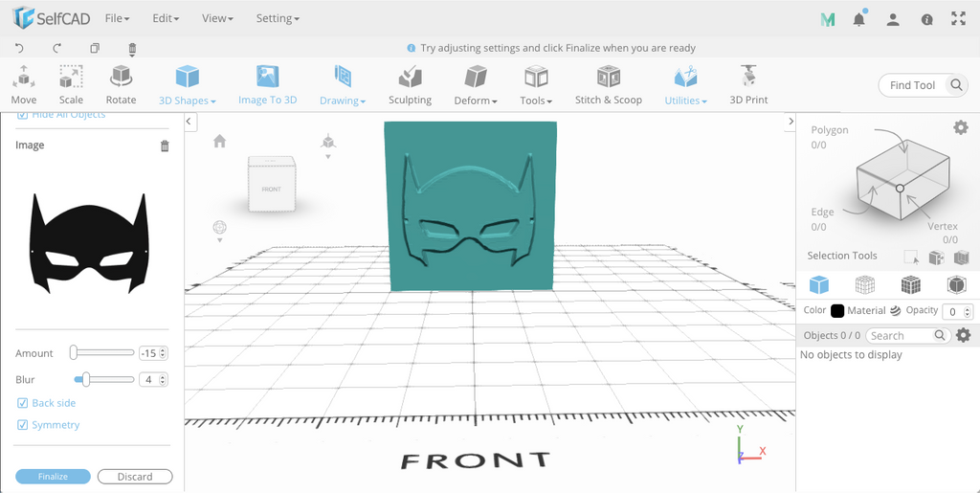Screen dimensions: 980x493
Task: Select the Rotate tool
Action: (x=121, y=85)
